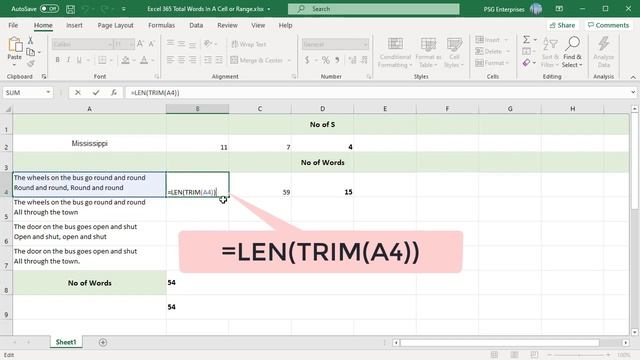Switch to the Insert tab
The image size is (640, 360).
pos(74,25)
